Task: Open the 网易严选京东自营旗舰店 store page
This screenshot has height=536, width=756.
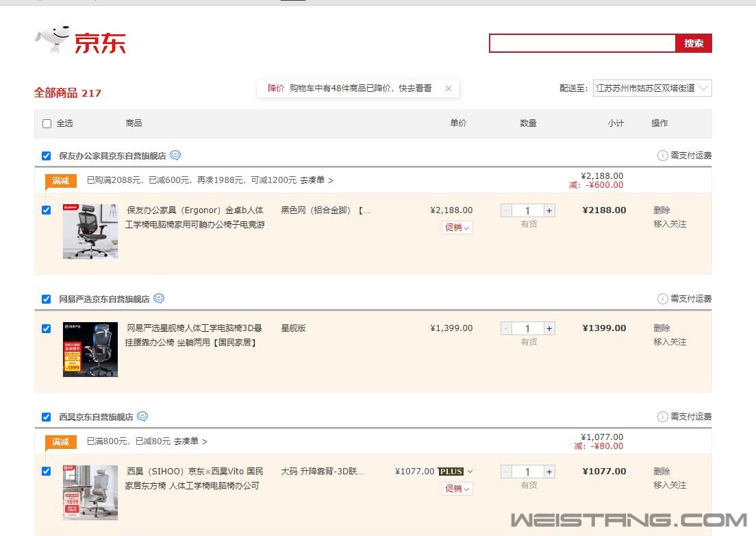Action: [104, 299]
